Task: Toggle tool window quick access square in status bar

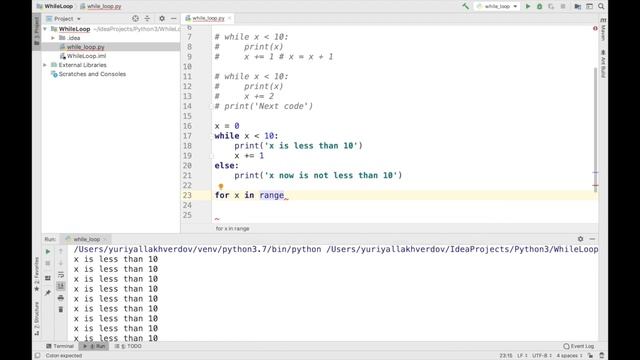Action: tap(38, 356)
